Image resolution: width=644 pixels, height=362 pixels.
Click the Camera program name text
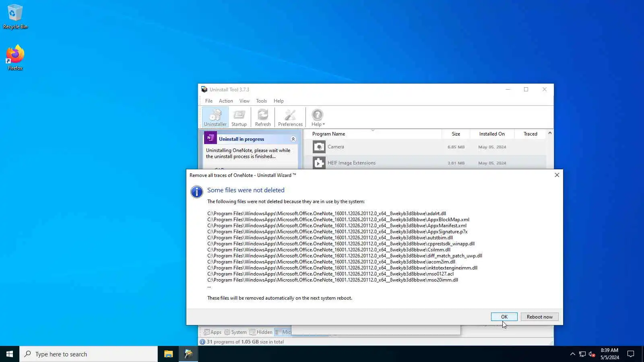click(336, 147)
